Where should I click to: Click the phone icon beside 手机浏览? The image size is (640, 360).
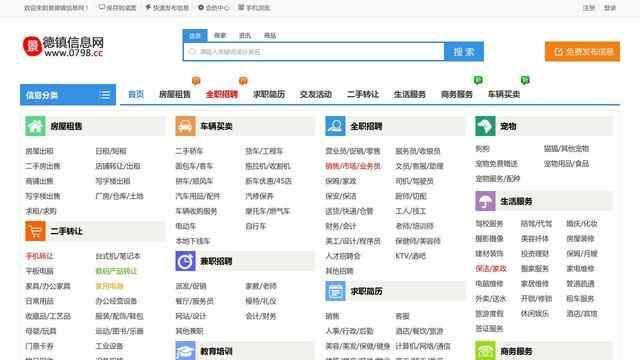pos(241,7)
